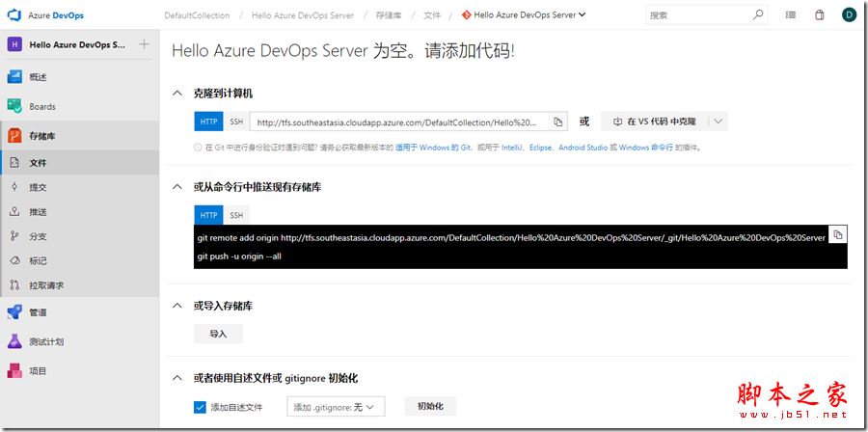Click the git push -u origin --all text
This screenshot has width=868, height=432.
pos(239,256)
